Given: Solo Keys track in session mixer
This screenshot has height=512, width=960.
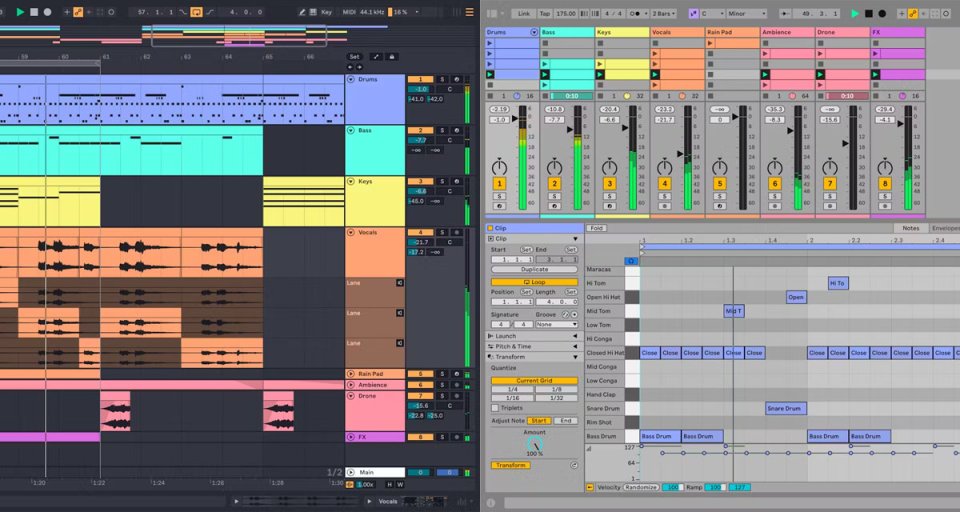Looking at the screenshot, I should point(609,197).
